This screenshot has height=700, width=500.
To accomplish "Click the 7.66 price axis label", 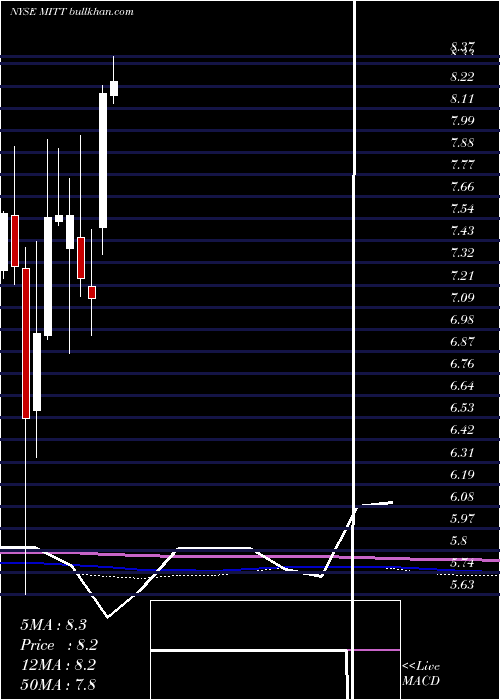I will click(462, 187).
